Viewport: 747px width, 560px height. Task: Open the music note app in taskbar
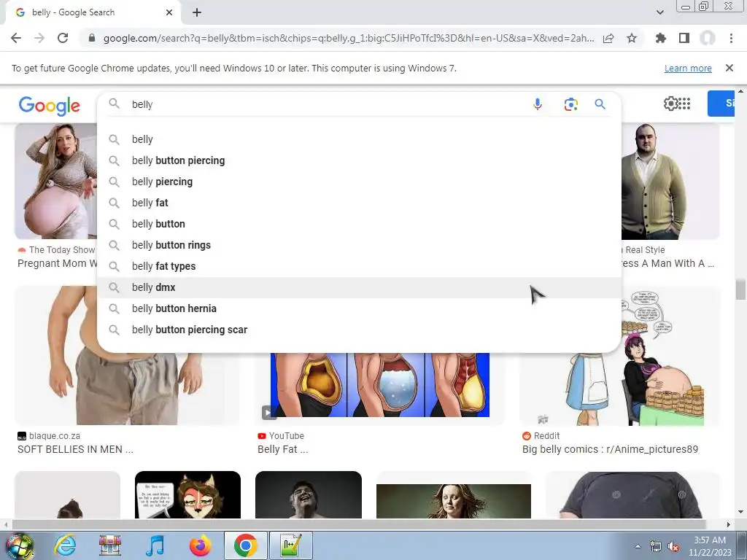(x=155, y=545)
